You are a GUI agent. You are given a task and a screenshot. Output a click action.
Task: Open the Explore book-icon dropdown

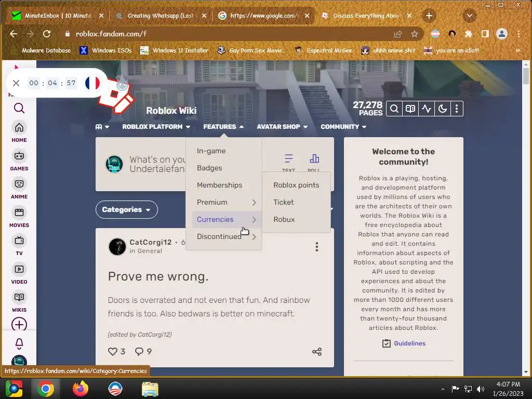[102, 127]
